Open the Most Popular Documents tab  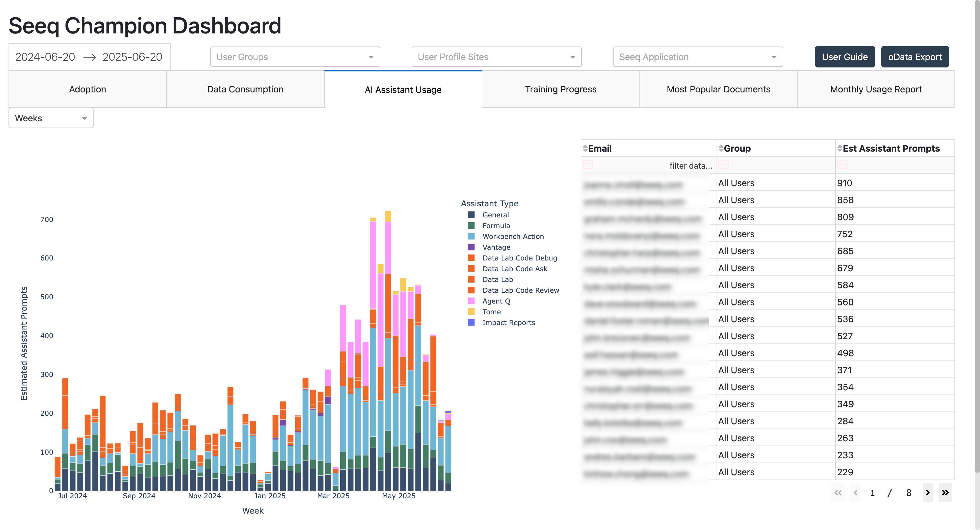point(718,89)
